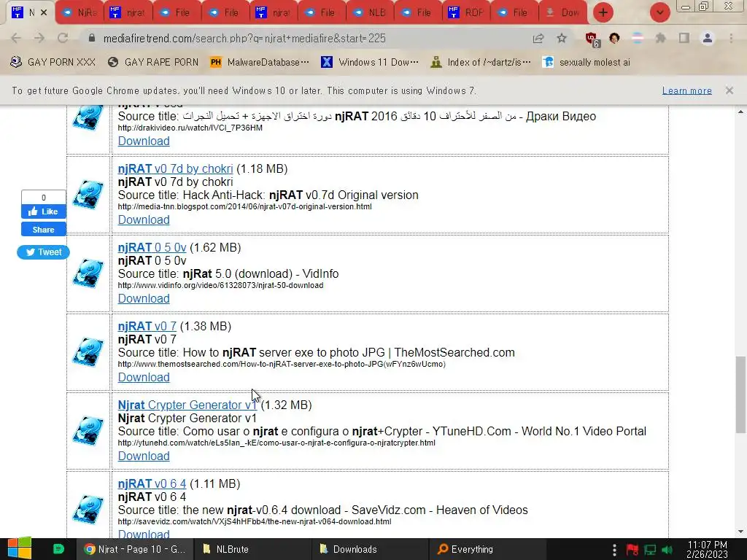Open the Chrome three-dot menu
The height and width of the screenshot is (560, 747).
[731, 38]
